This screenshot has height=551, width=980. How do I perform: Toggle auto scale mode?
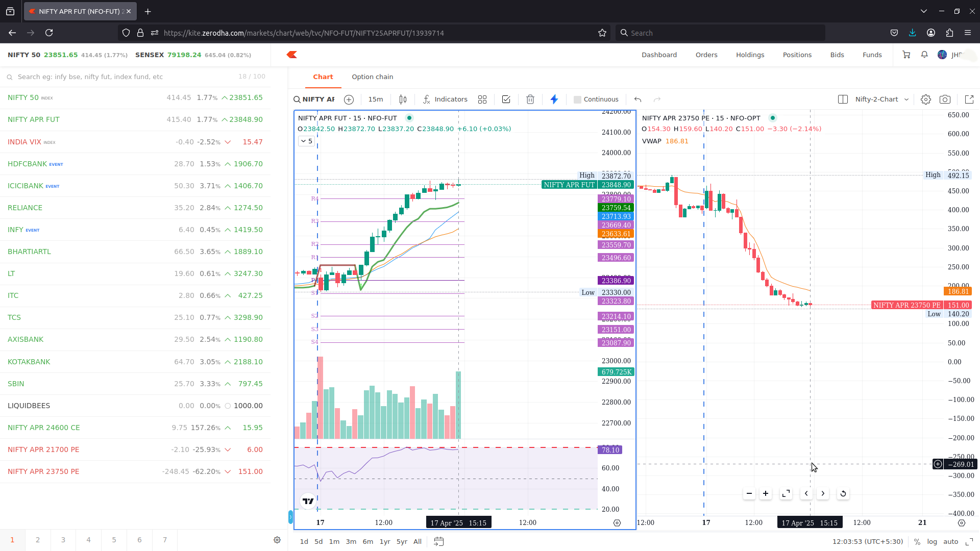click(x=950, y=542)
